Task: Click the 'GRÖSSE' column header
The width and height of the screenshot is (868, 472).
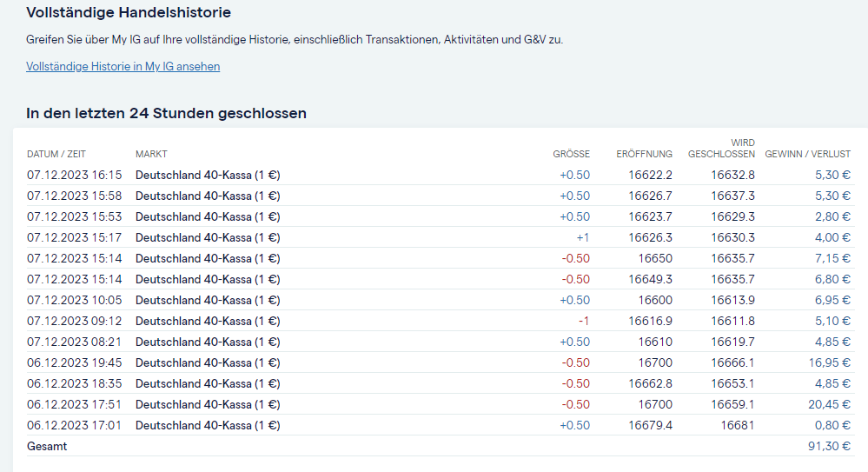Action: pyautogui.click(x=571, y=154)
